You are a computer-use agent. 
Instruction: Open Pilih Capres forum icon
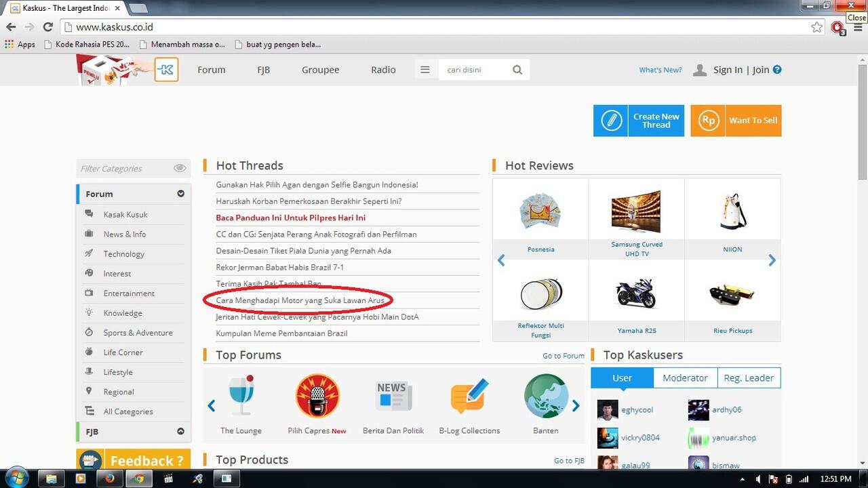pyautogui.click(x=317, y=396)
